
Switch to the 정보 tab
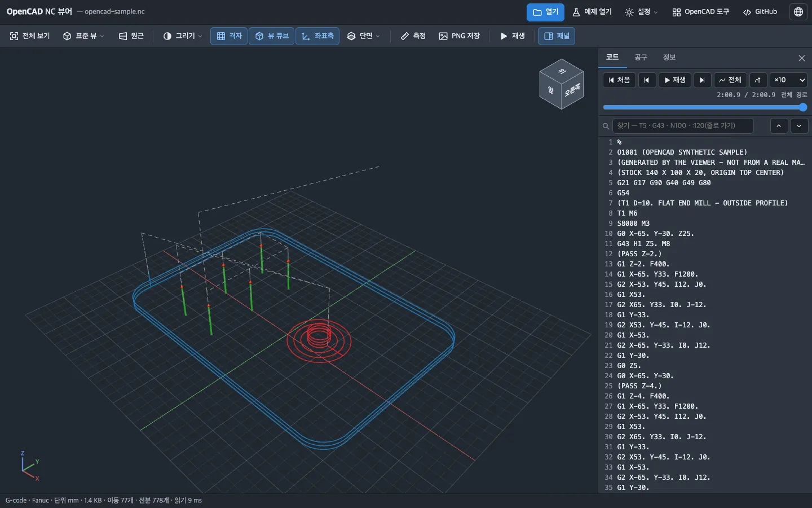tap(669, 58)
